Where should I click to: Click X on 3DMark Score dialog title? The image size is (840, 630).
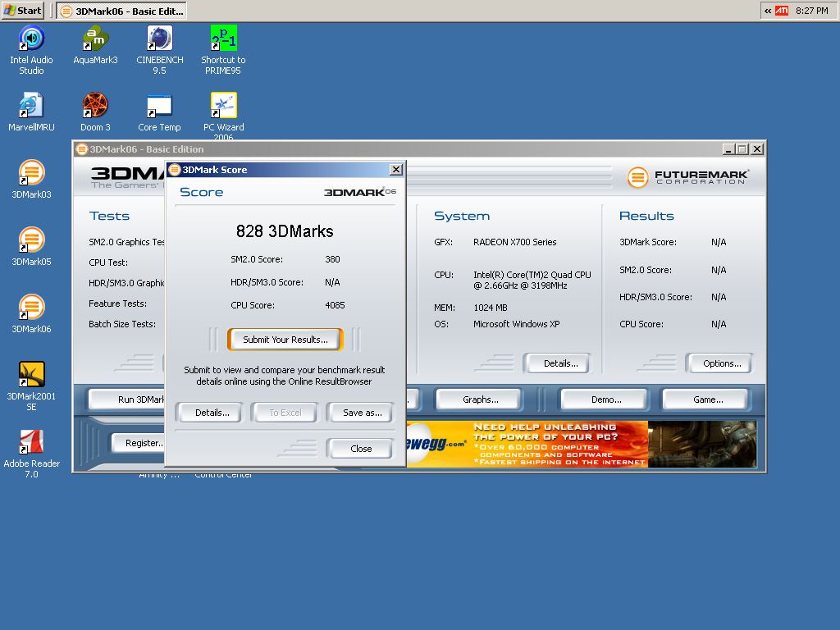pos(396,169)
